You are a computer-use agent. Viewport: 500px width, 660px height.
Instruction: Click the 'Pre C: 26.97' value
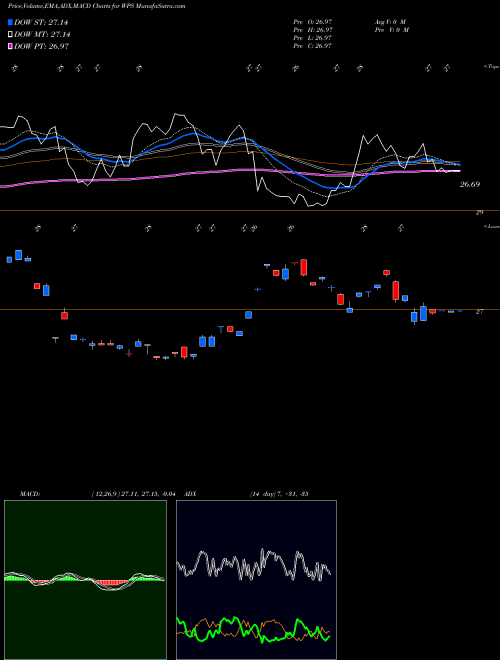[x=313, y=46]
